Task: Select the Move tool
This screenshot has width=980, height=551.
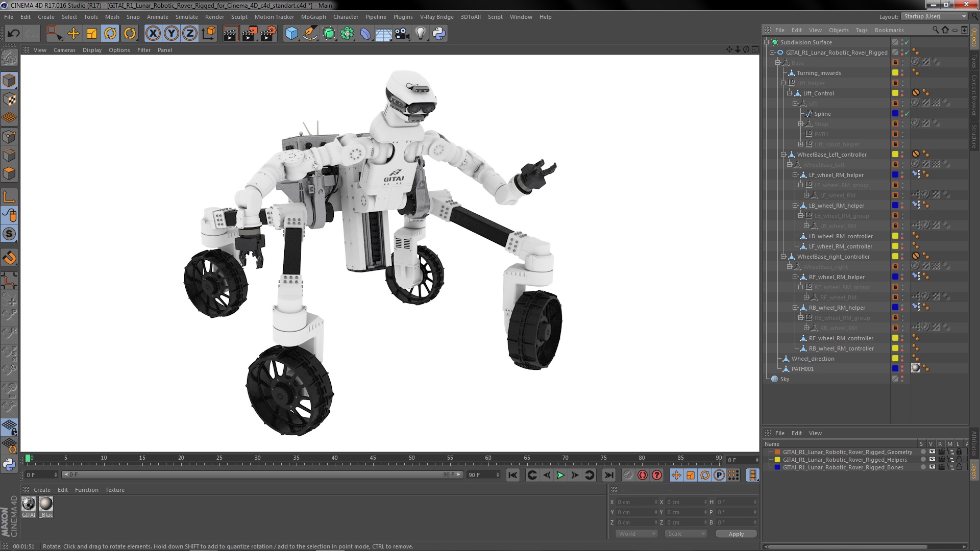Action: tap(73, 34)
